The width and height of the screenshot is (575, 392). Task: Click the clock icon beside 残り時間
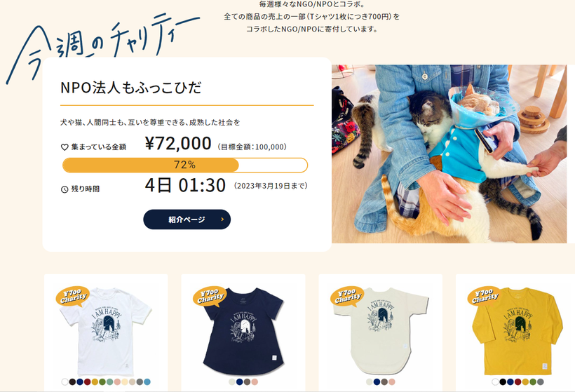pyautogui.click(x=65, y=189)
